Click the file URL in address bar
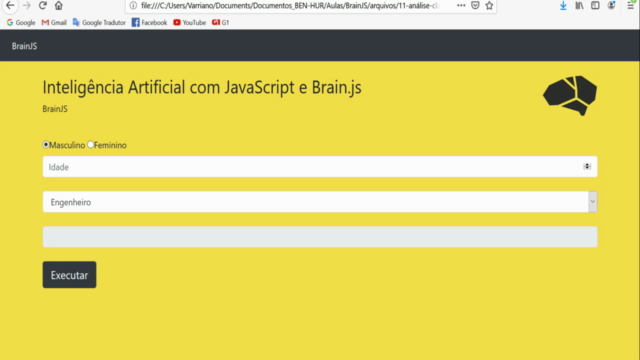This screenshot has height=360, width=640. pos(290,6)
